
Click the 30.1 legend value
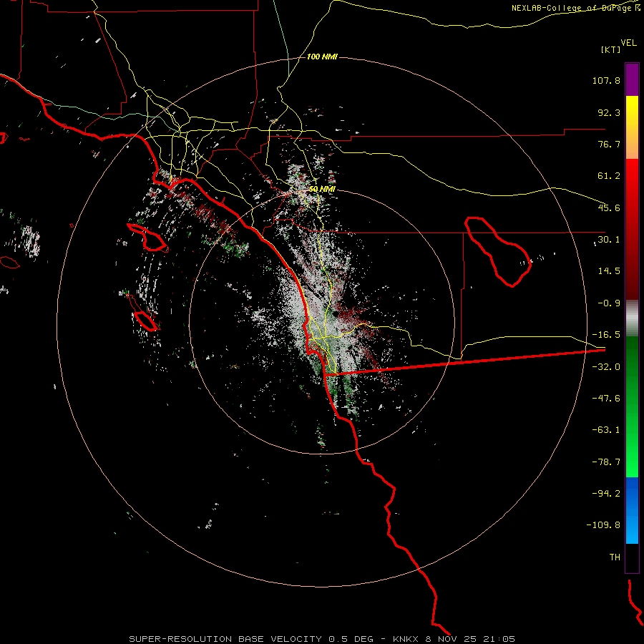609,240
